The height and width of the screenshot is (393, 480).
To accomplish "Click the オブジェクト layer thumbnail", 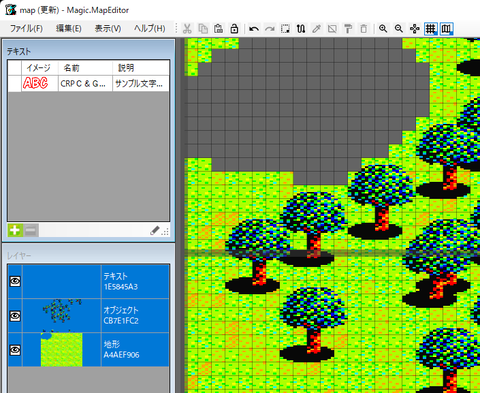I will coord(62,316).
